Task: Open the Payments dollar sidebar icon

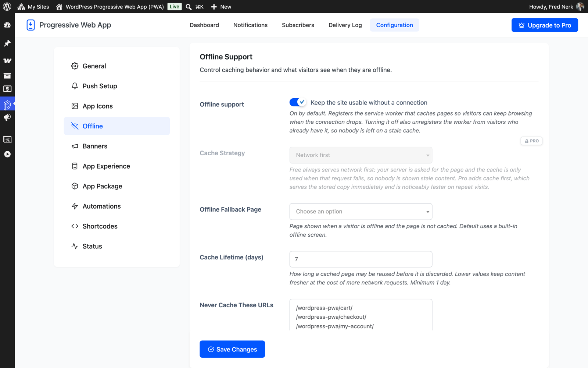Action: (7, 89)
